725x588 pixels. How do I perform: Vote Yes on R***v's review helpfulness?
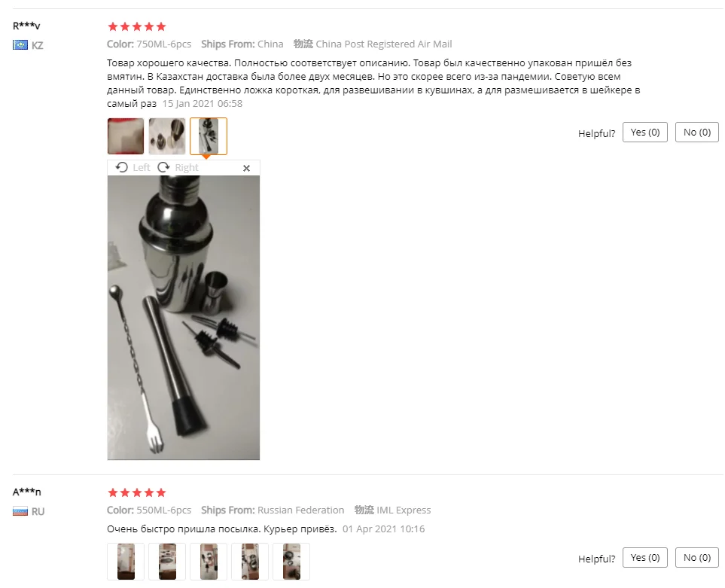645,133
